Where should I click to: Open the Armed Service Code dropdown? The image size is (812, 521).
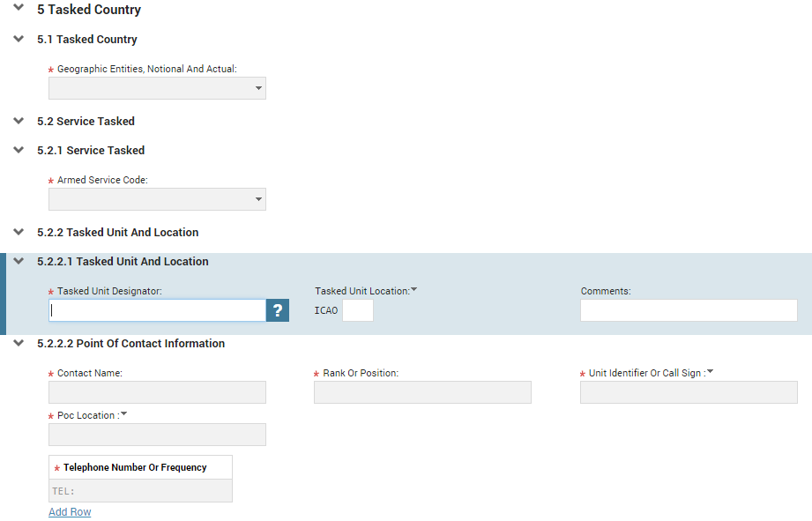(158, 199)
